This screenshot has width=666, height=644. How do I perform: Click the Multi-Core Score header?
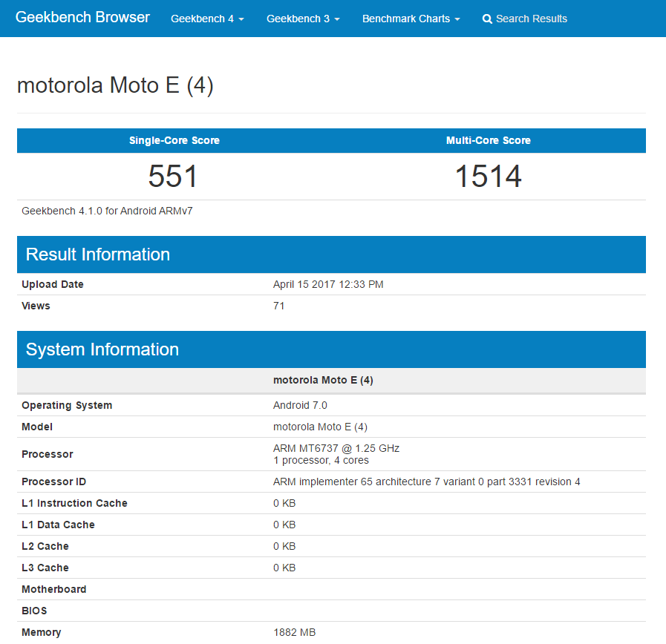[x=489, y=140]
